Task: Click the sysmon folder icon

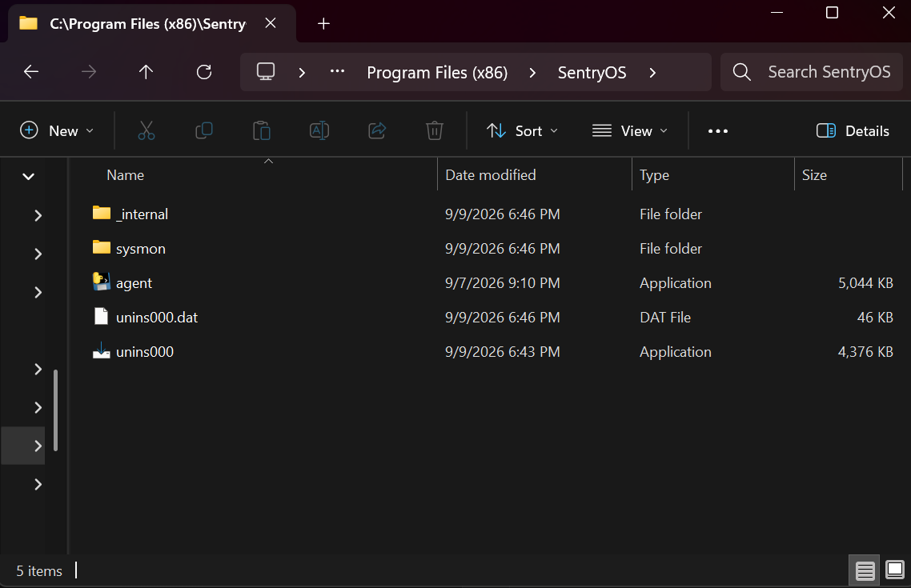Action: point(101,248)
